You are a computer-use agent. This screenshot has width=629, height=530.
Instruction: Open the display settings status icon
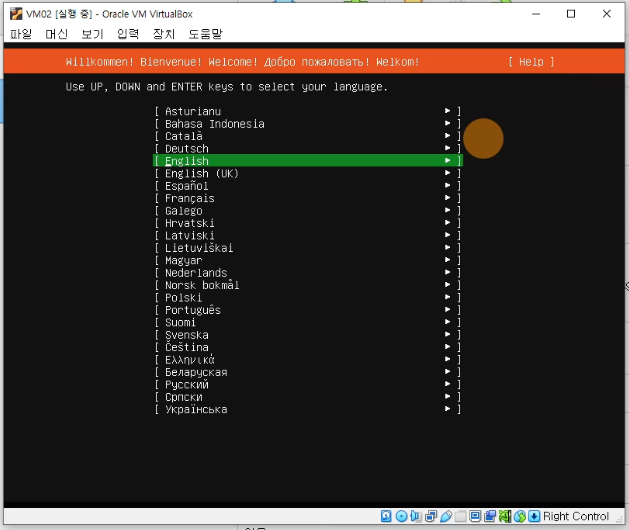[x=475, y=516]
